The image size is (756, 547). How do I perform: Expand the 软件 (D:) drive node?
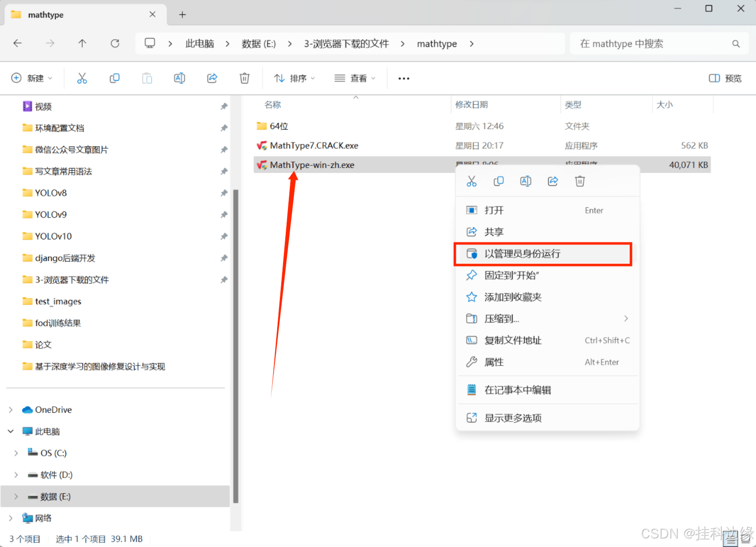pos(16,475)
